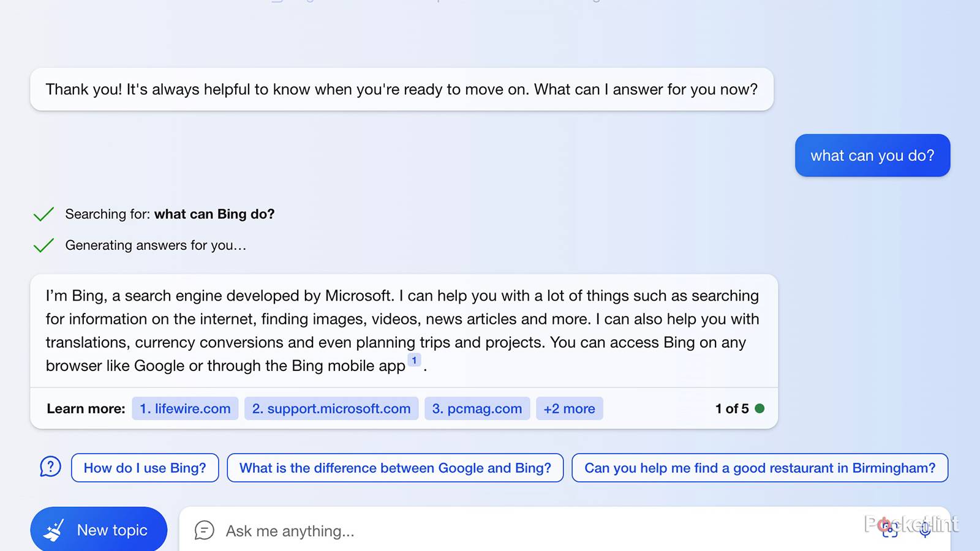Select 'How do I use Bing?' suggestion
Screen dimensions: 980x551
click(145, 468)
